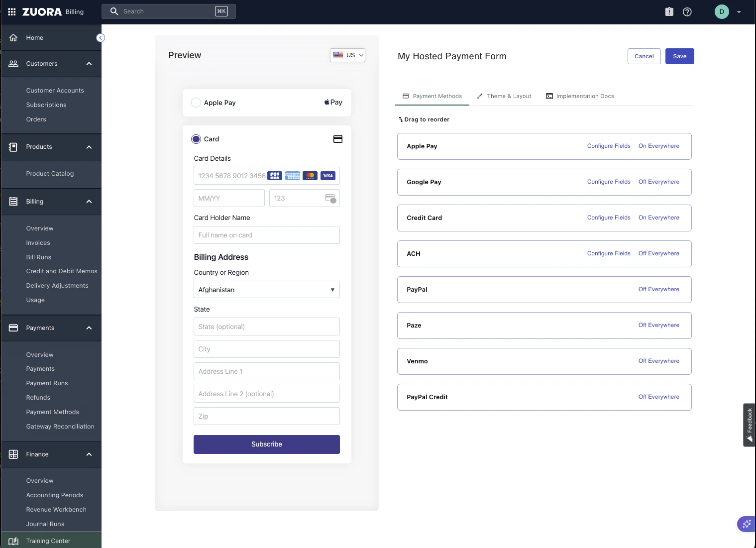Image resolution: width=756 pixels, height=548 pixels.
Task: Toggle ACH Off Everywhere setting
Action: (659, 253)
